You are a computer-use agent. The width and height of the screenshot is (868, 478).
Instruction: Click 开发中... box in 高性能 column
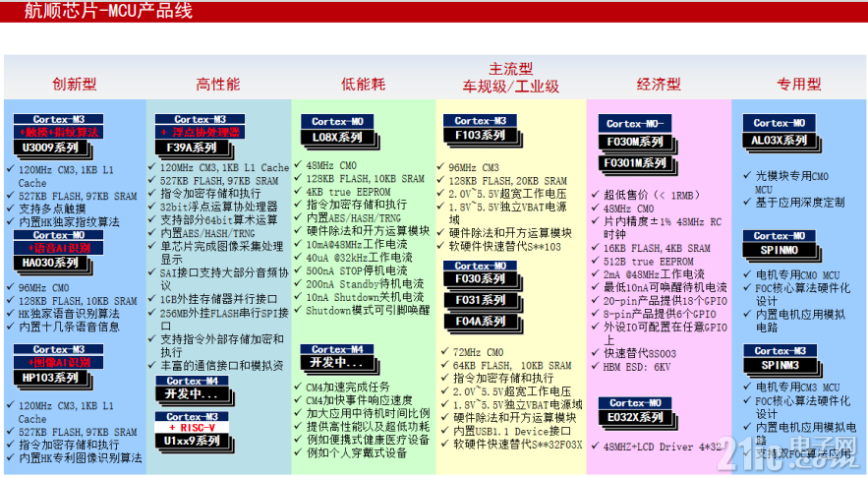tap(192, 394)
